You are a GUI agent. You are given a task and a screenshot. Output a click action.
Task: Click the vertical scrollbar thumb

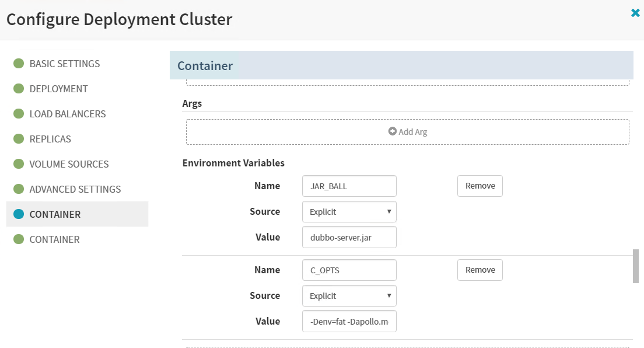coord(635,266)
